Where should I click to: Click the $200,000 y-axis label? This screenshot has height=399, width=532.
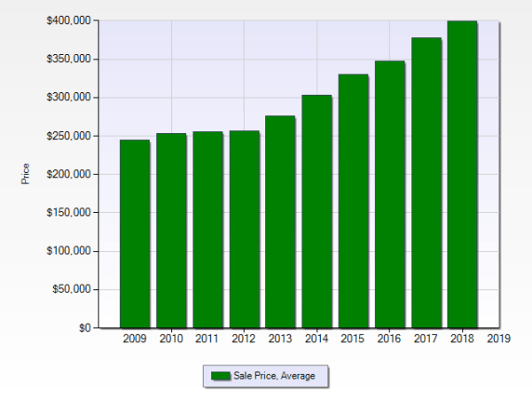pos(69,174)
